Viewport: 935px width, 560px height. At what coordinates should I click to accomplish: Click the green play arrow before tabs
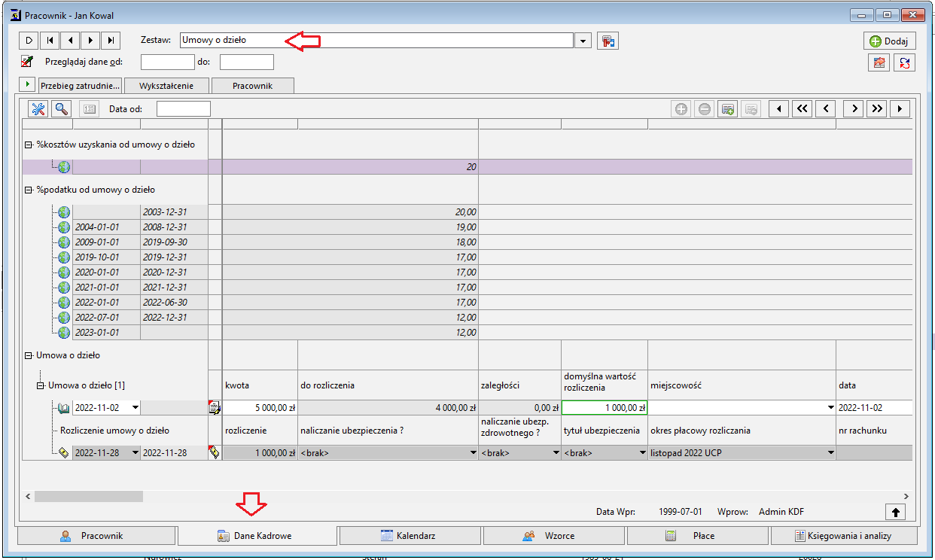pyautogui.click(x=28, y=84)
